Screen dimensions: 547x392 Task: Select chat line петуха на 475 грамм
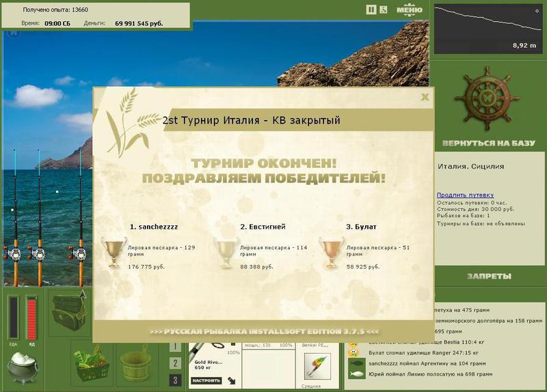point(463,310)
